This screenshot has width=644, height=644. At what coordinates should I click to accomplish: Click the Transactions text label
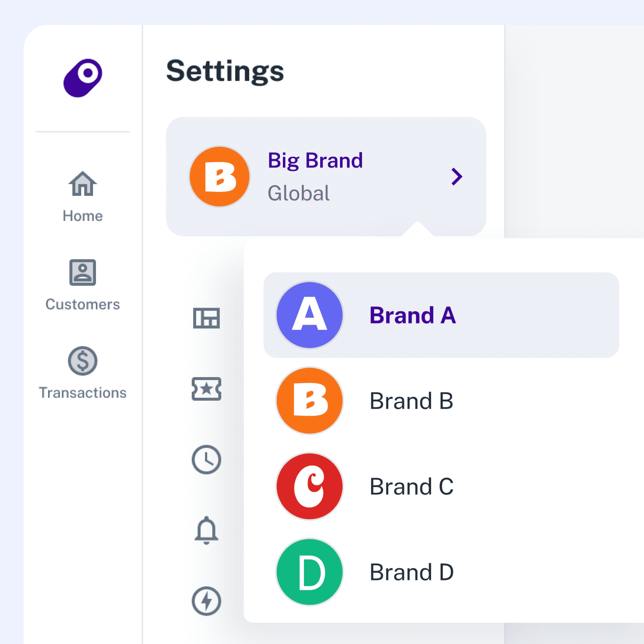pos(83,393)
